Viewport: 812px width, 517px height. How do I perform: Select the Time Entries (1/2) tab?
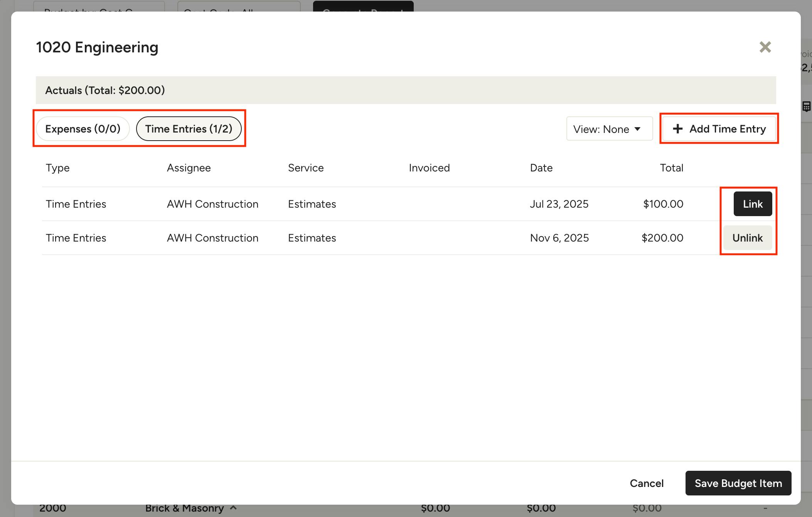pos(189,129)
